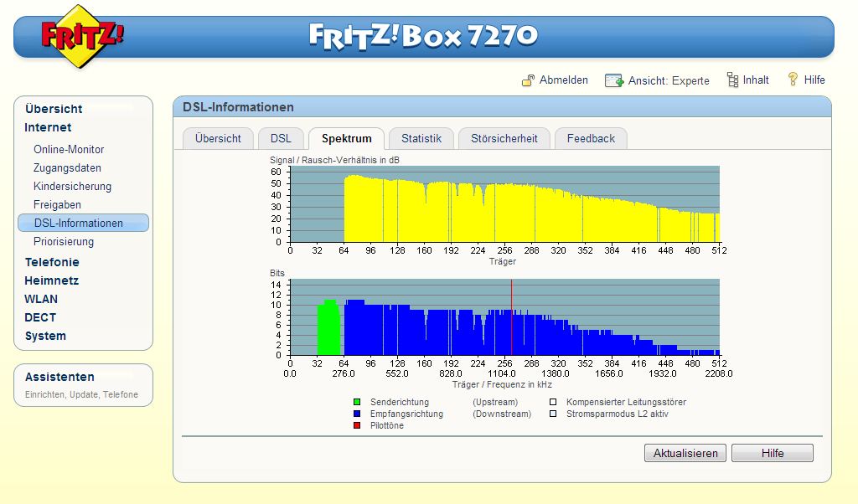Click the Hilfe button below the chart
Image resolution: width=858 pixels, height=504 pixels.
point(772,453)
